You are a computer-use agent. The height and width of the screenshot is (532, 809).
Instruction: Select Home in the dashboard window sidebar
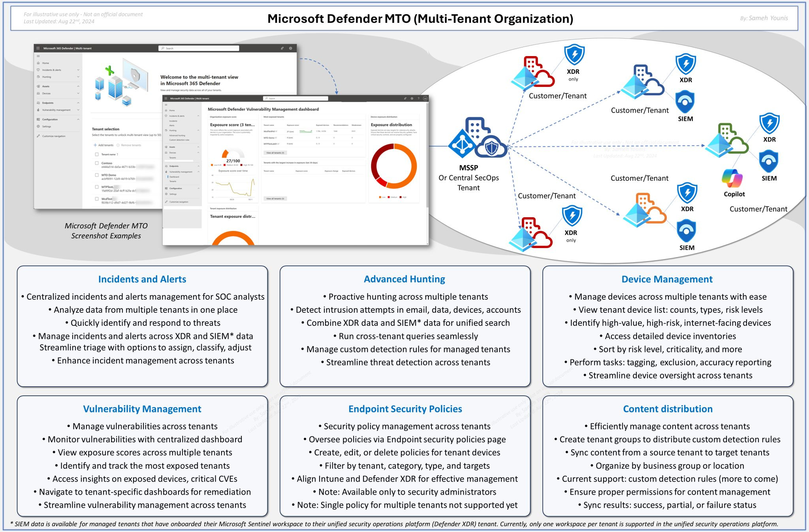coord(172,110)
